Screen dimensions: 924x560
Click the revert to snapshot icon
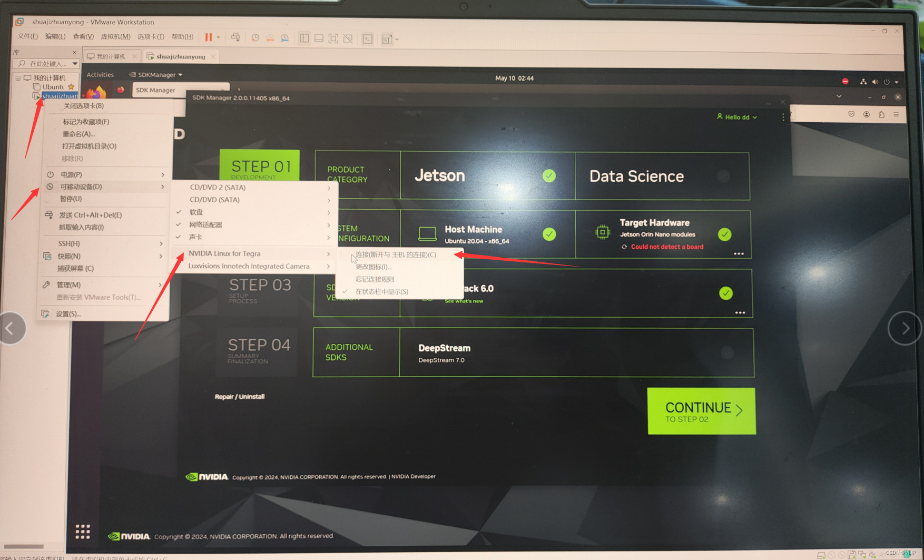click(270, 38)
